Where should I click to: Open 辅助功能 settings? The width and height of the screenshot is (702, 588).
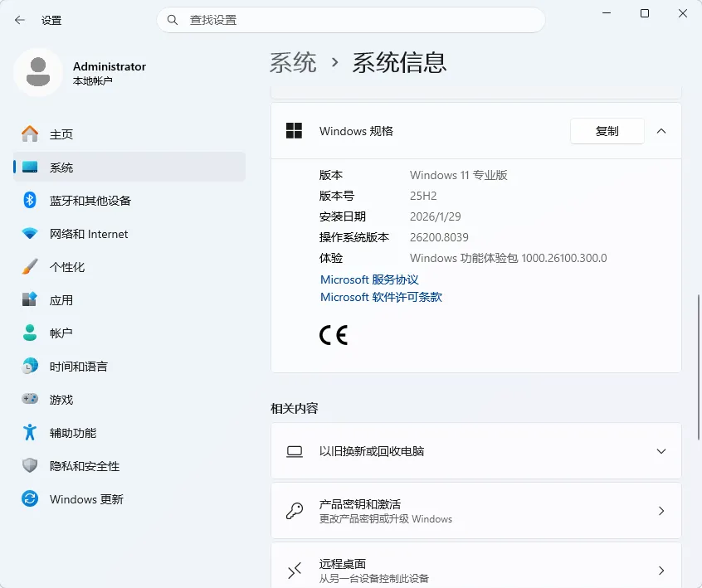click(129, 433)
